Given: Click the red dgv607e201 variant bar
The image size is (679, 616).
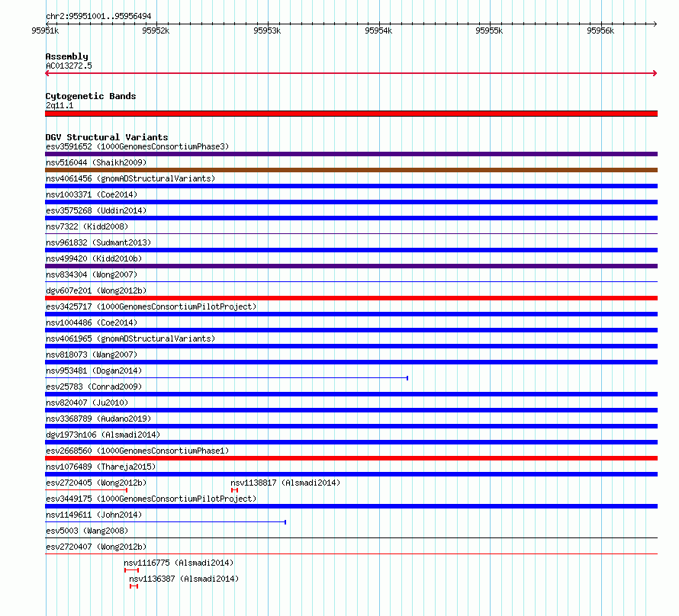Looking at the screenshot, I should pyautogui.click(x=351, y=298).
